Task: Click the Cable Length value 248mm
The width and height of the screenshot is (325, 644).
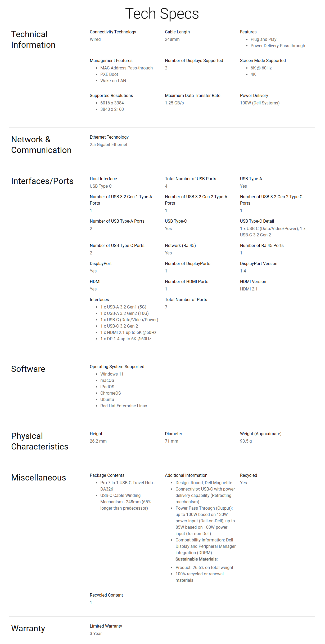Action: pos(172,39)
